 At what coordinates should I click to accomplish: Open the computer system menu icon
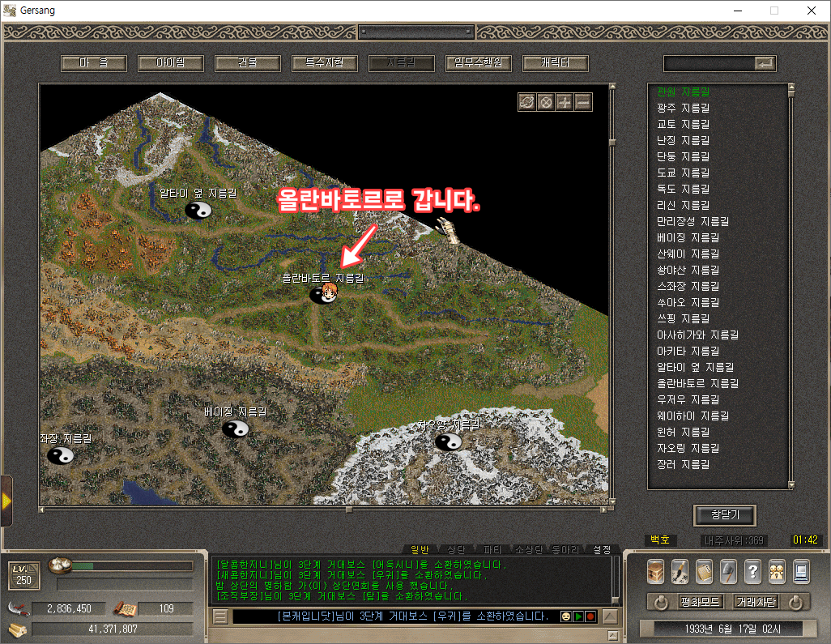coord(801,572)
